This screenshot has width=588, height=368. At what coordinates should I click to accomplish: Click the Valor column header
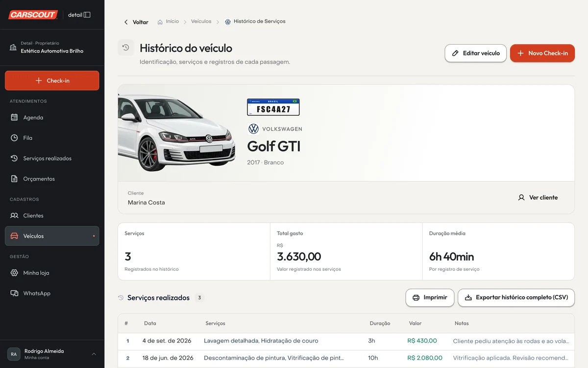point(415,323)
